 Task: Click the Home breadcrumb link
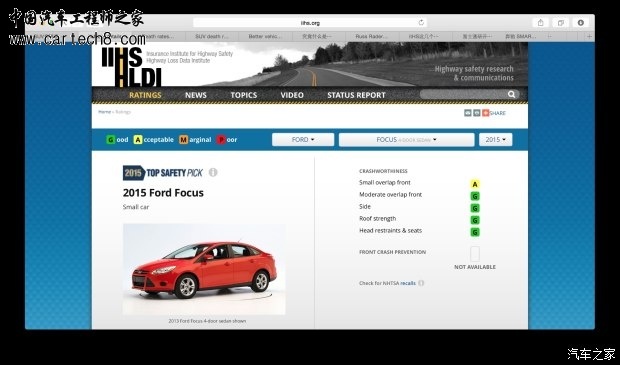click(104, 112)
